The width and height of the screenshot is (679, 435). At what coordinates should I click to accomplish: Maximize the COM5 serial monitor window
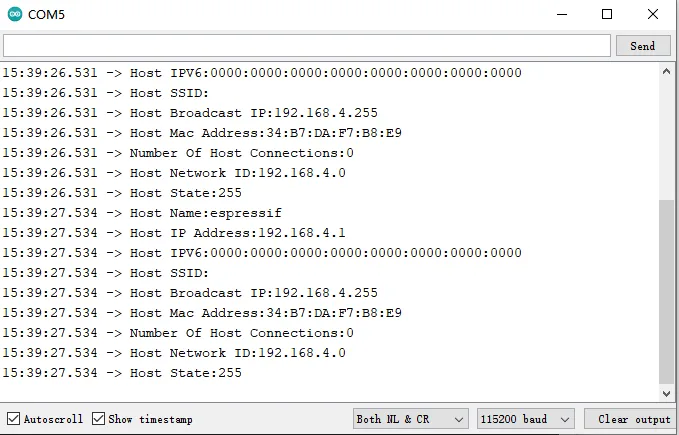(607, 15)
